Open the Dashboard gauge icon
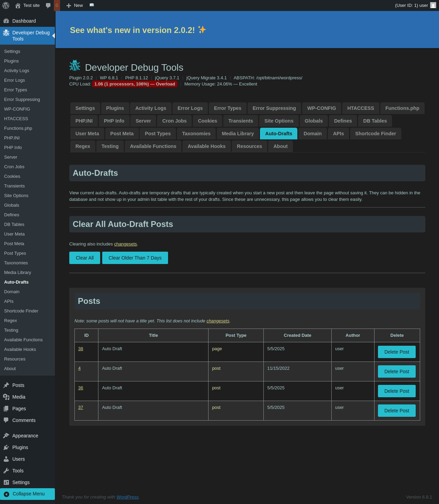This screenshot has height=504, width=439. click(6, 21)
